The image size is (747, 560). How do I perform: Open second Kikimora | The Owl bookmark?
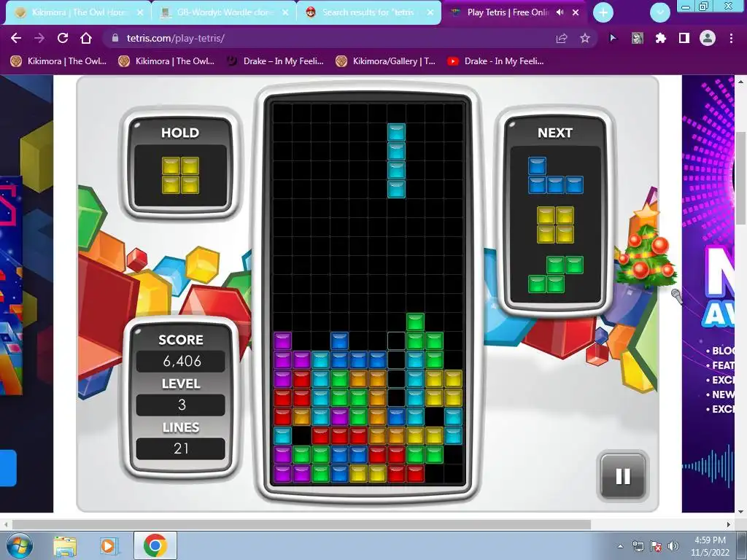(167, 61)
